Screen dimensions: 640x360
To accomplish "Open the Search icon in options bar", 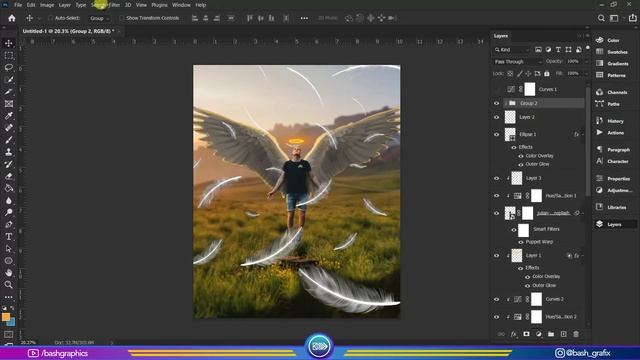I will [601, 18].
